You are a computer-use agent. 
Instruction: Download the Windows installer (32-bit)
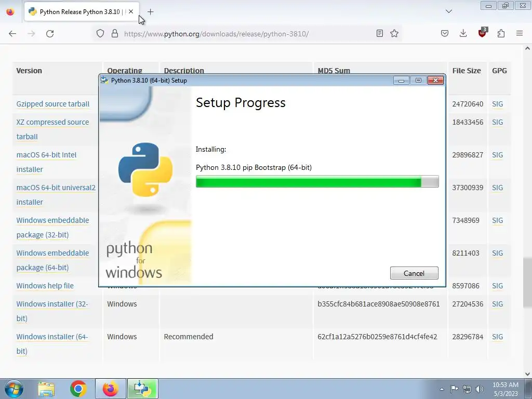52,311
